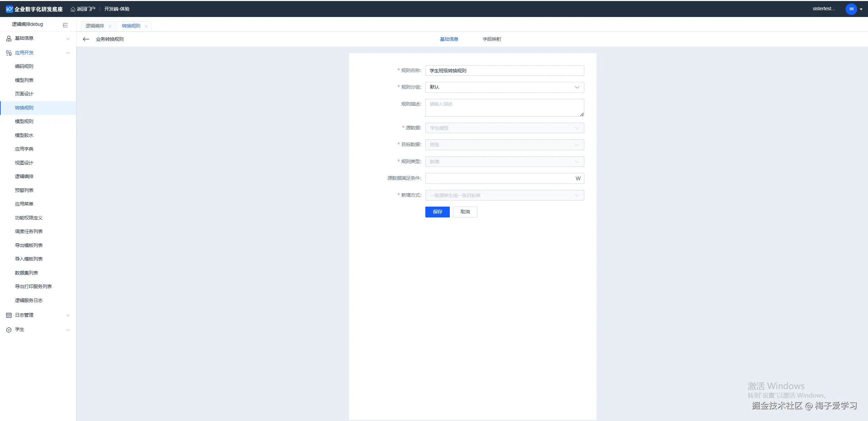Click the 取消 button
This screenshot has height=421, width=868.
pyautogui.click(x=465, y=212)
